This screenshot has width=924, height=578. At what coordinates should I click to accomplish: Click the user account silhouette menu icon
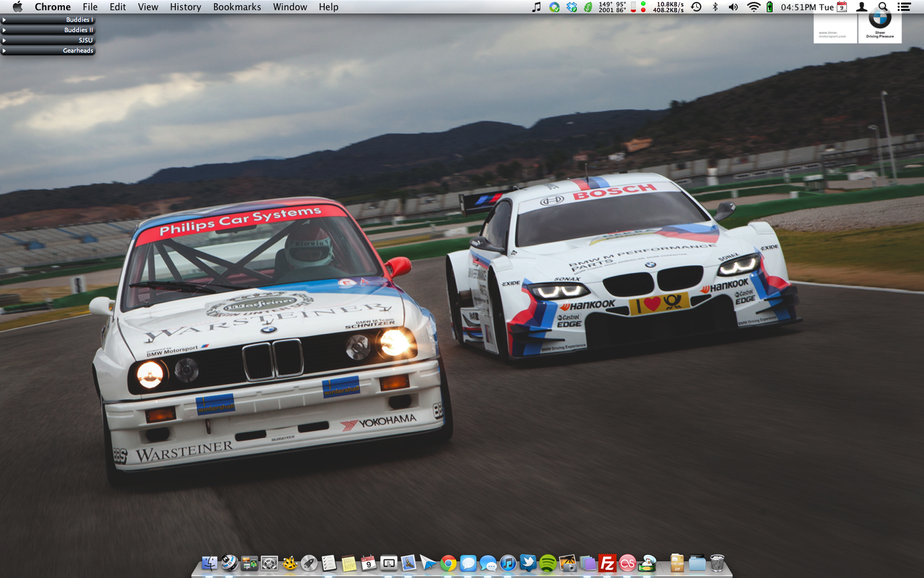(x=862, y=7)
